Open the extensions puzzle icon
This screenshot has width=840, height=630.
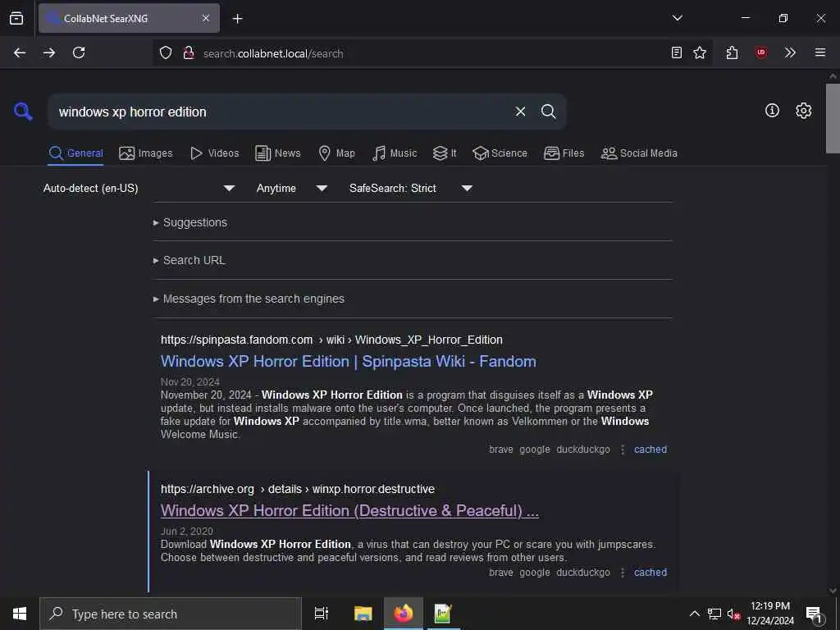point(733,52)
